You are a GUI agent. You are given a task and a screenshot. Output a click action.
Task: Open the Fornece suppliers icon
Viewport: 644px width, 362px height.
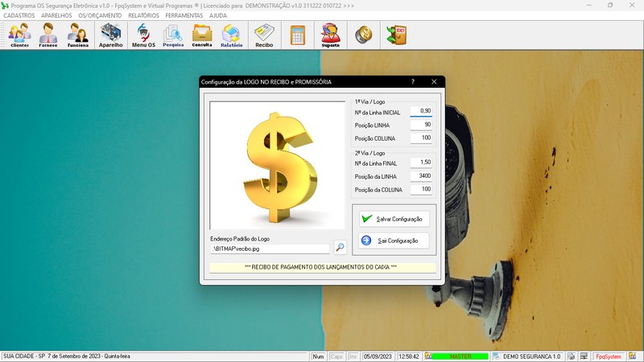[x=48, y=35]
